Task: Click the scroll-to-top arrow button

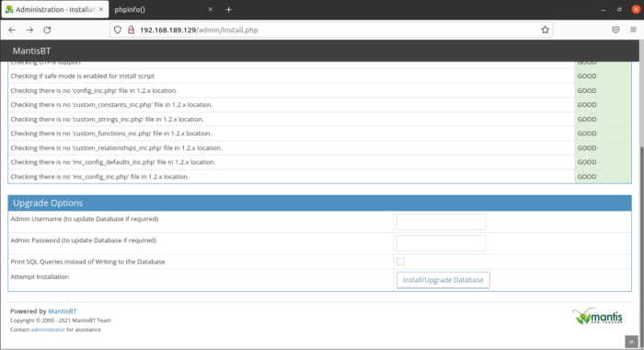Action: tap(631, 342)
